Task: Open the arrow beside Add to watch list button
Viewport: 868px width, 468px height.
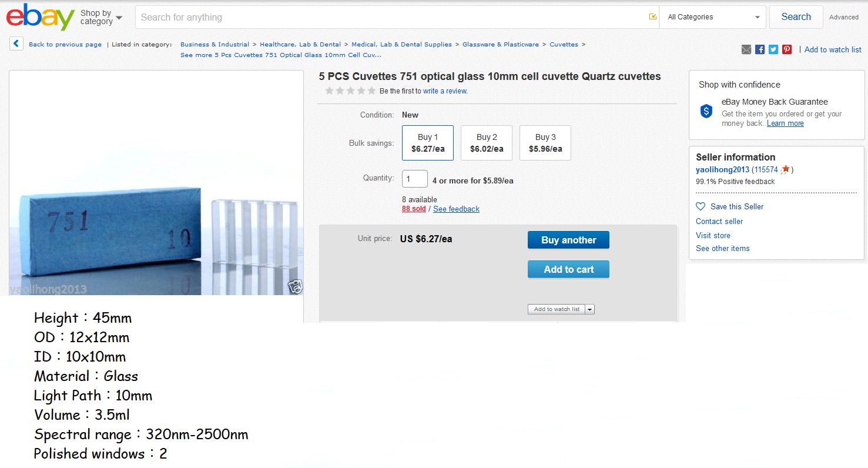Action: point(590,309)
